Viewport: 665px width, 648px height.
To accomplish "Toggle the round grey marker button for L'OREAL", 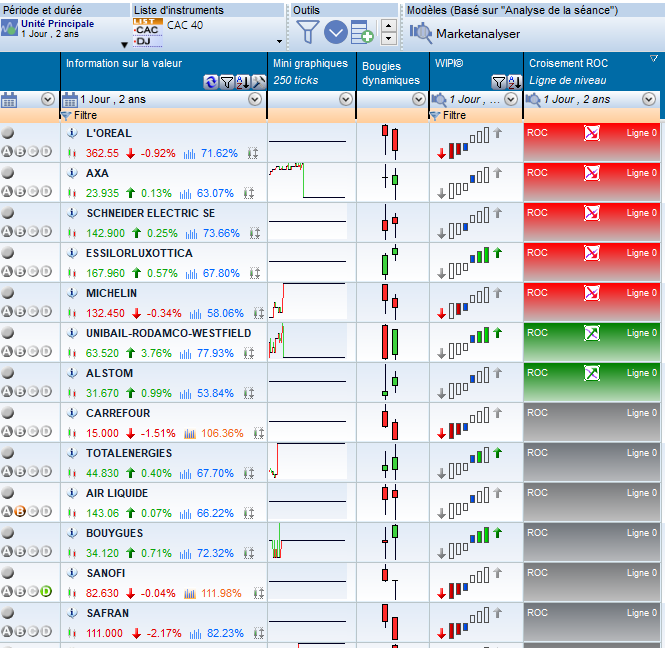I will pos(8,133).
